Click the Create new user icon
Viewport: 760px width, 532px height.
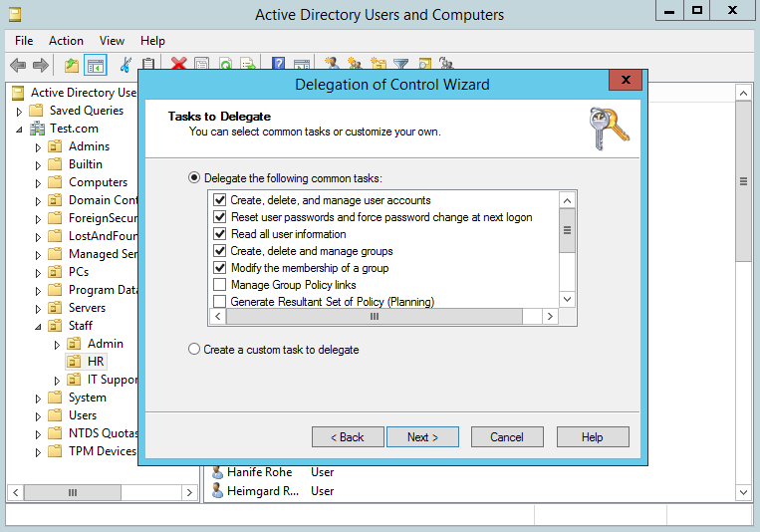332,64
